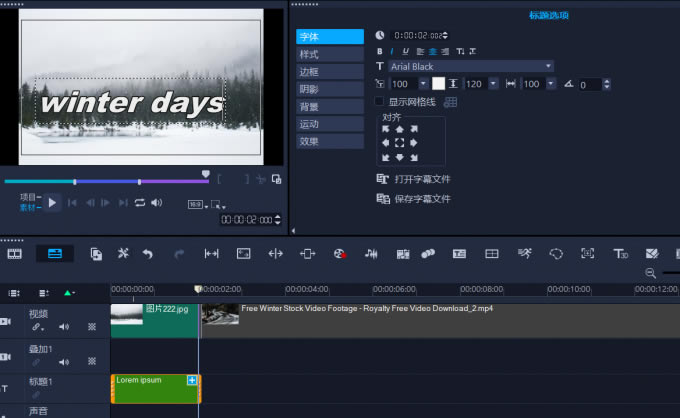The image size is (680, 418).
Task: Click the white font color swatch
Action: pyautogui.click(x=438, y=84)
